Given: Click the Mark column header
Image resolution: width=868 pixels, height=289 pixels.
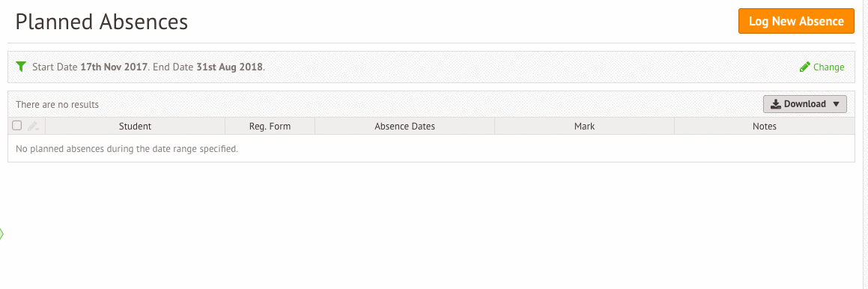Looking at the screenshot, I should [x=585, y=127].
